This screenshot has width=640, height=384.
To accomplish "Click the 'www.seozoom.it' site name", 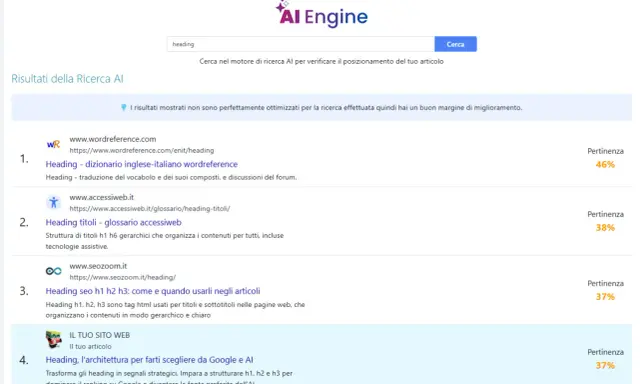I will coord(98,266).
